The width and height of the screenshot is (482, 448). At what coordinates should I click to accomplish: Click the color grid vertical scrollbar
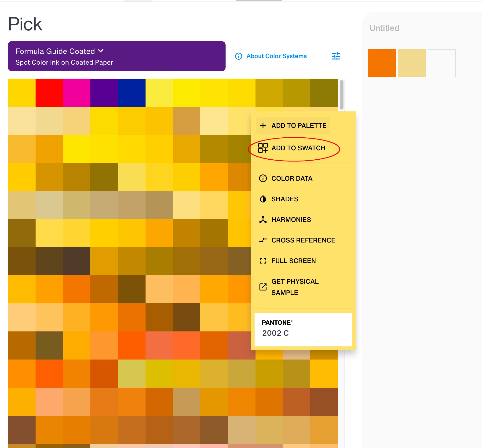tap(341, 95)
